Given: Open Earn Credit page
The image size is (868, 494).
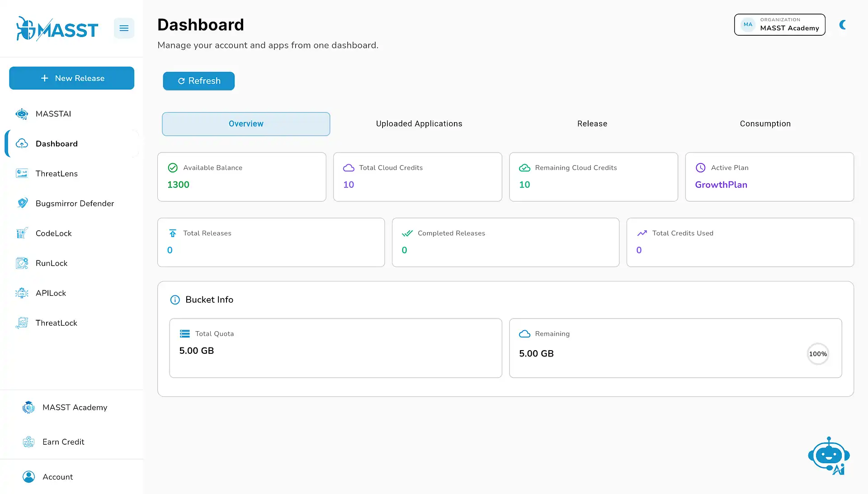Looking at the screenshot, I should click(x=71, y=442).
